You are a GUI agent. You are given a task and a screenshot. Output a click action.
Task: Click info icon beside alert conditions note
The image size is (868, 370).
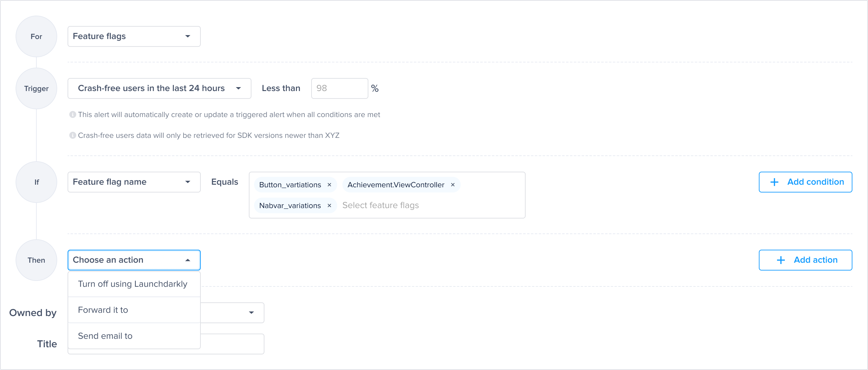[72, 115]
